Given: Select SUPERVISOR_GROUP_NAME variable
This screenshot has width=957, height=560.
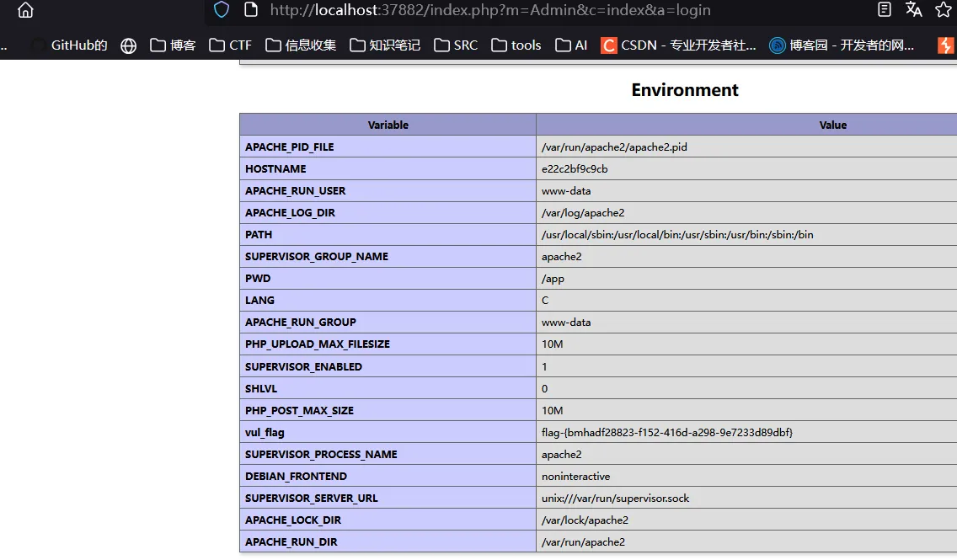Looking at the screenshot, I should point(317,257).
